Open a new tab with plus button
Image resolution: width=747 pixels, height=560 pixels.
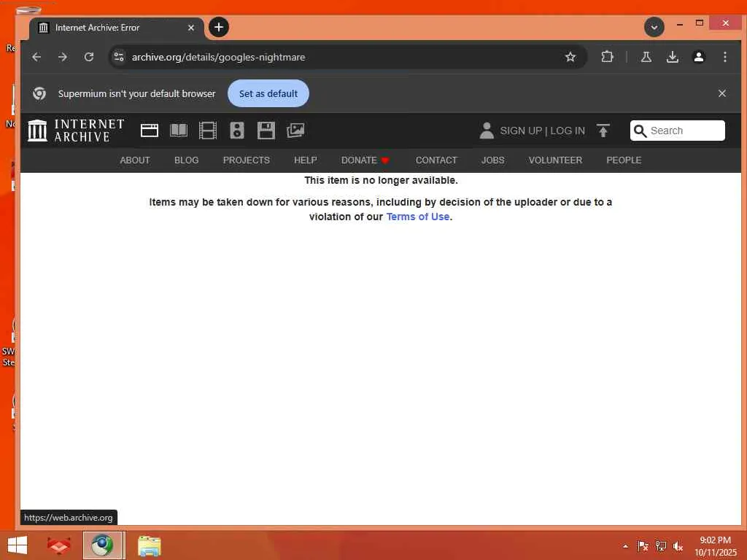click(x=219, y=27)
